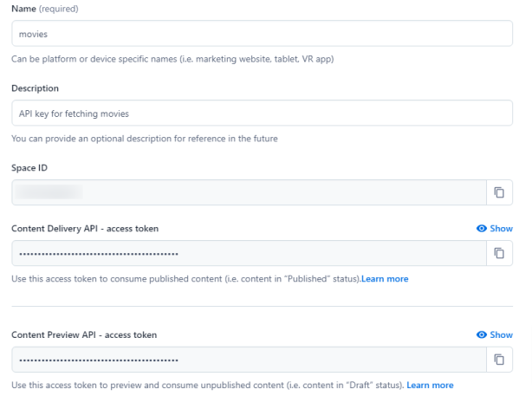Viewport: 532px width, 396px height.
Task: Click the 'Space ID' label
Action: pos(29,167)
